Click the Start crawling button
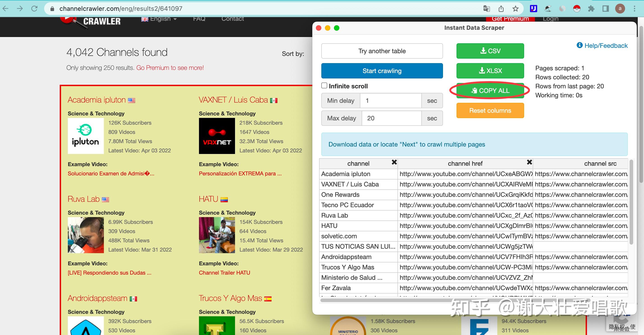Screen dimensions: 644x335 (382, 71)
